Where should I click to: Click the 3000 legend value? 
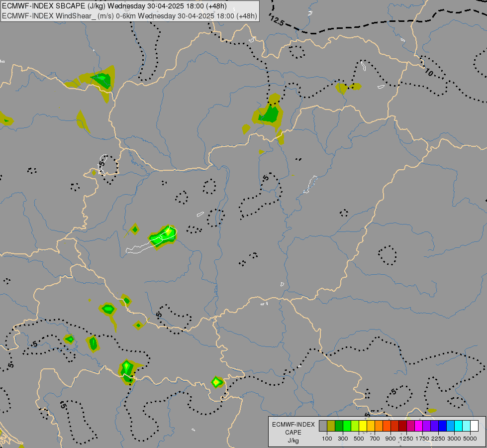[x=454, y=439]
